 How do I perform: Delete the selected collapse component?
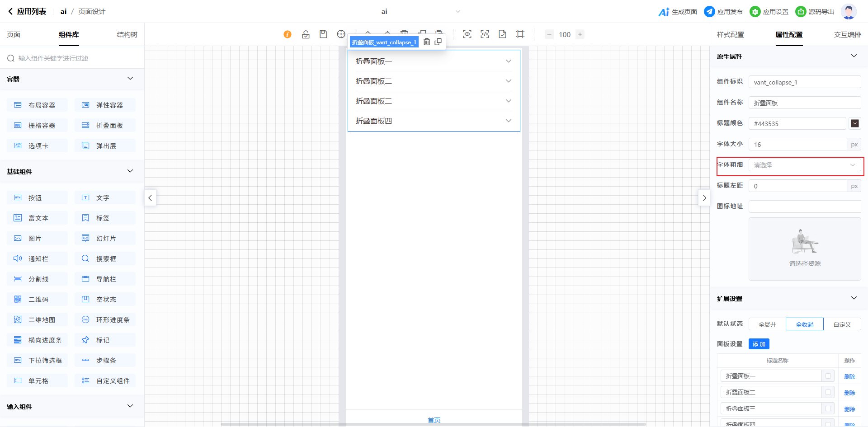[x=427, y=42]
